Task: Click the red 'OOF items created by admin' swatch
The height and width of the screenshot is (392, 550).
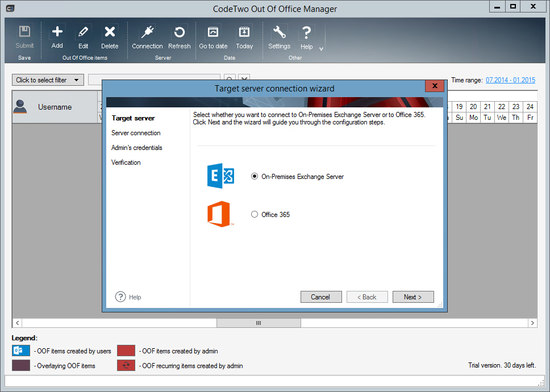Action: (126, 351)
